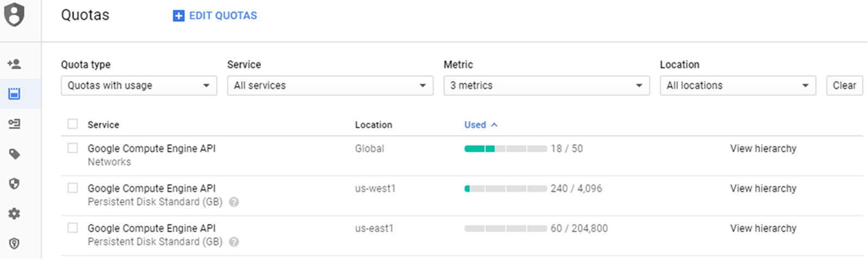The image size is (868, 259).
Task: Open the Quota type dropdown
Action: pos(139,85)
